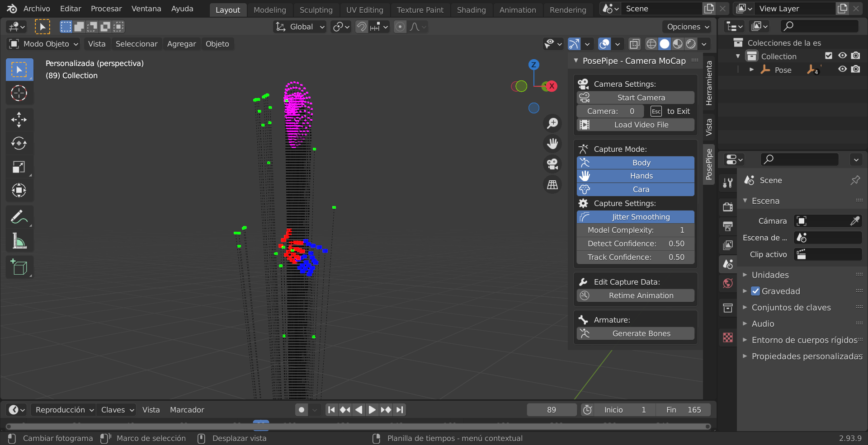
Task: Open the Claves dropdown in the timeline
Action: tap(117, 410)
